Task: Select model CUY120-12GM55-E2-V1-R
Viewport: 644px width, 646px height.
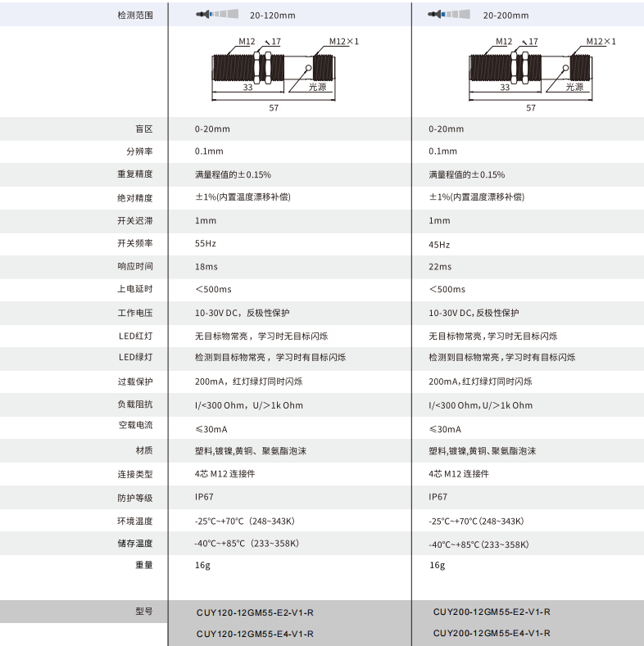Action: [x=255, y=612]
